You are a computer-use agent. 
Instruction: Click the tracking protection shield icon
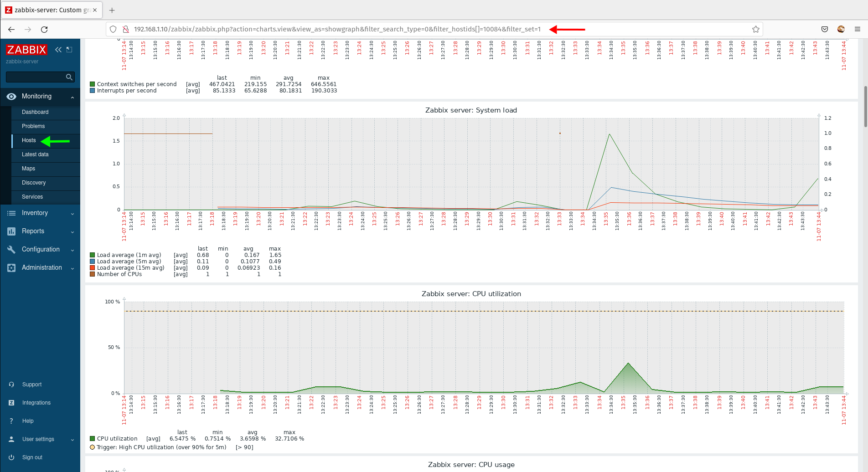[113, 29]
